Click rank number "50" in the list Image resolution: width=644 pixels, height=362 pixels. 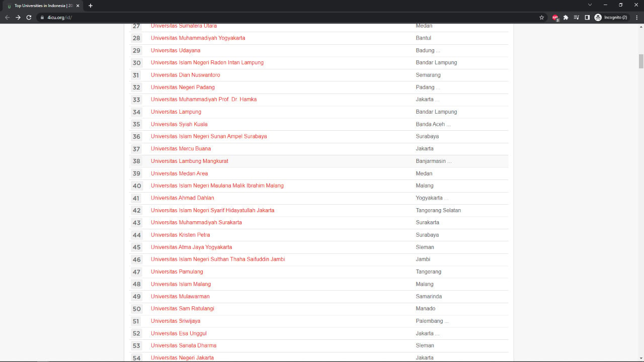(x=137, y=309)
